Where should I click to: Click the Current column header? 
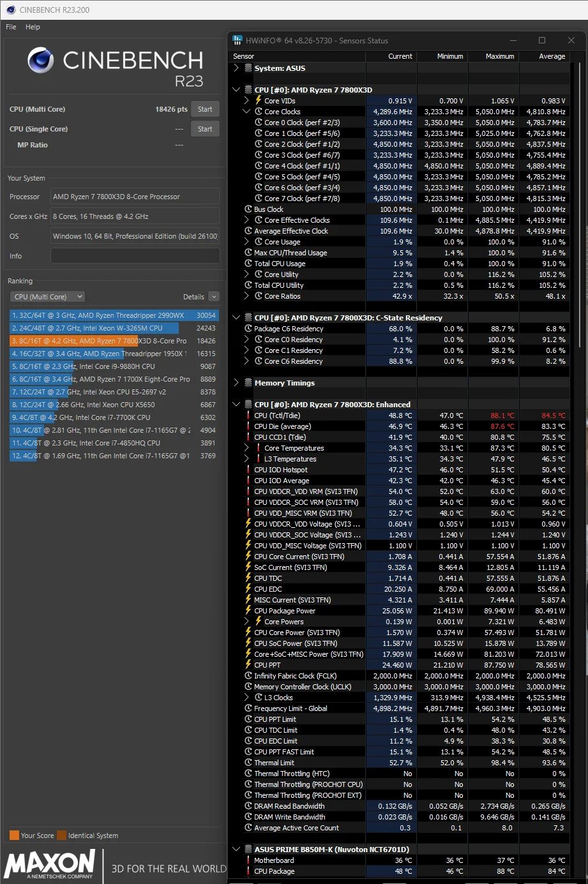coord(391,56)
